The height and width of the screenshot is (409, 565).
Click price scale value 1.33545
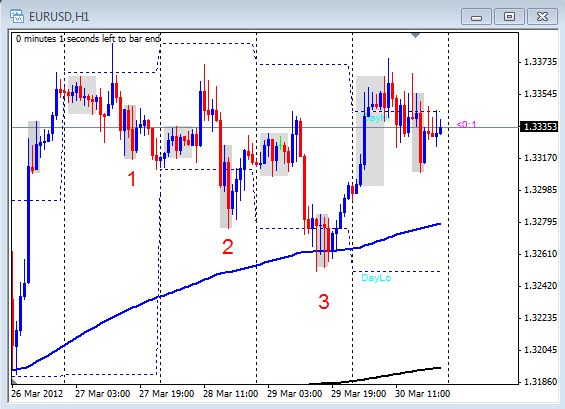[540, 94]
